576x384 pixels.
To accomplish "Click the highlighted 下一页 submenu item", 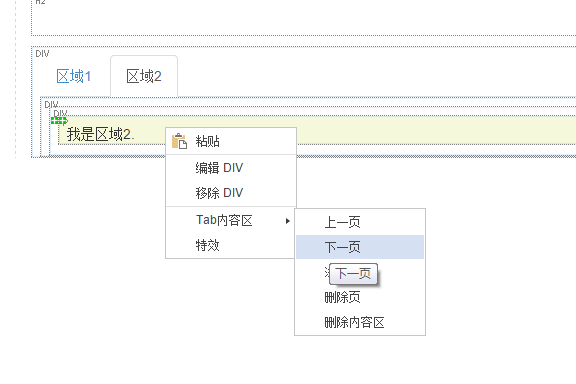I will click(x=360, y=247).
